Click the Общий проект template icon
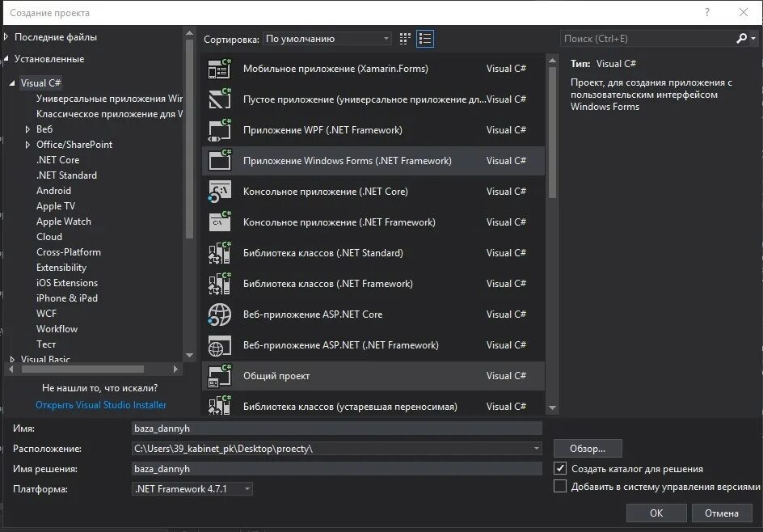The height and width of the screenshot is (532, 763). (x=220, y=376)
